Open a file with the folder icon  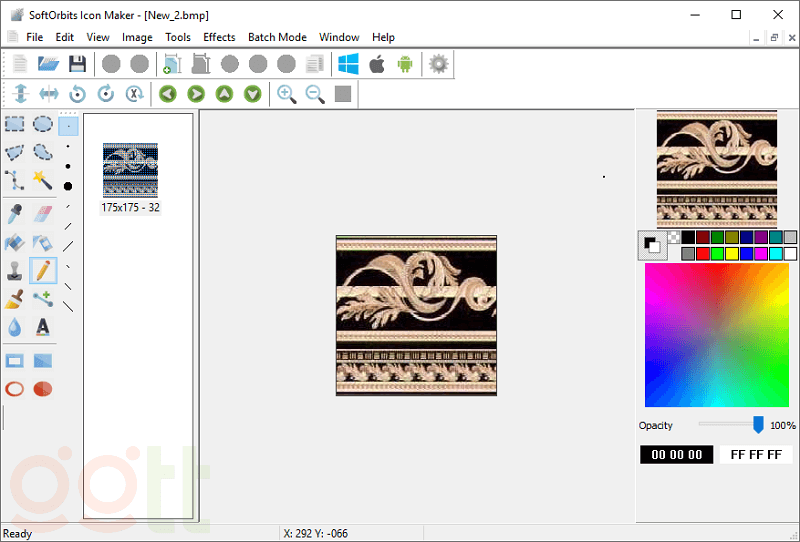click(48, 64)
